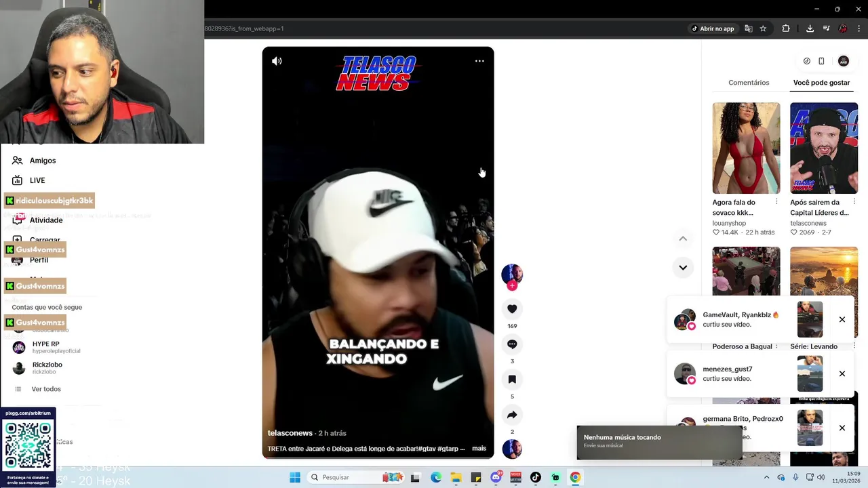Image resolution: width=868 pixels, height=488 pixels.
Task: Open the menezes_gust7 like notification
Action: 760,374
